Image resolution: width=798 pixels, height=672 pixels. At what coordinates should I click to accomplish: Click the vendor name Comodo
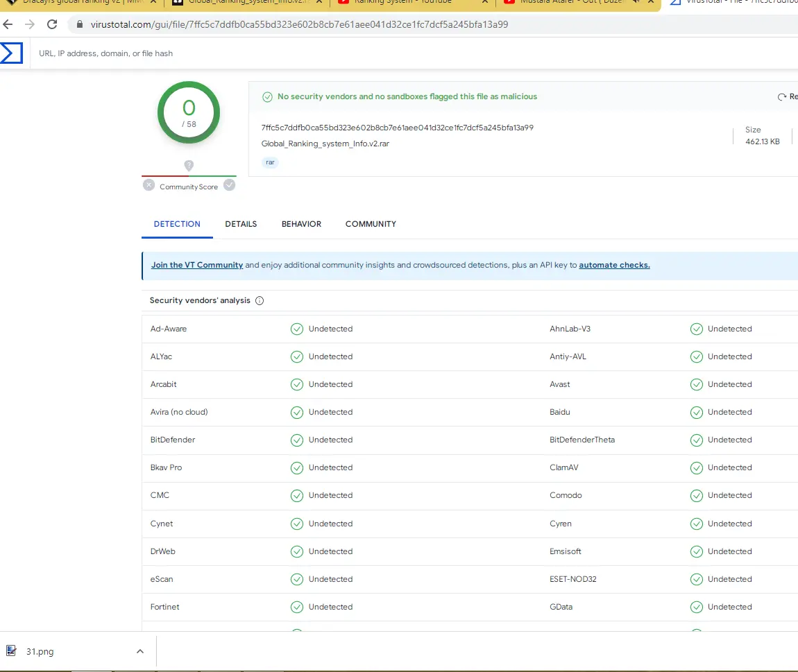click(566, 495)
